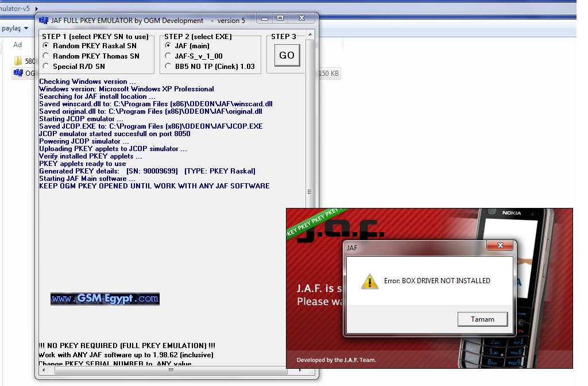This screenshot has width=588, height=386.
Task: Click the 'Windows version: Microsoft Windows XP Professional' line
Action: click(x=126, y=89)
